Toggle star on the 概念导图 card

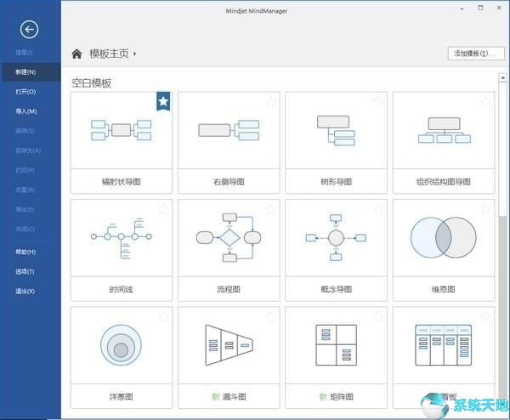click(378, 209)
